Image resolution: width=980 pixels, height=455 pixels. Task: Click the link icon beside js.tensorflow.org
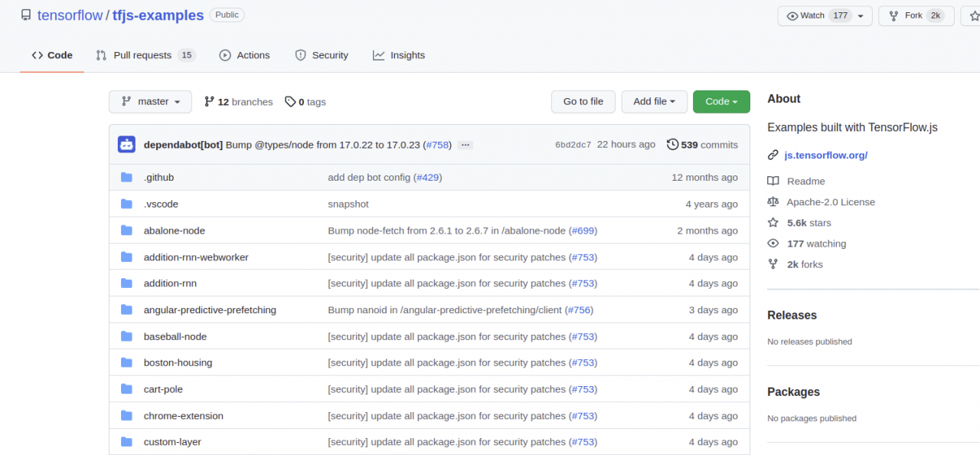coord(773,154)
